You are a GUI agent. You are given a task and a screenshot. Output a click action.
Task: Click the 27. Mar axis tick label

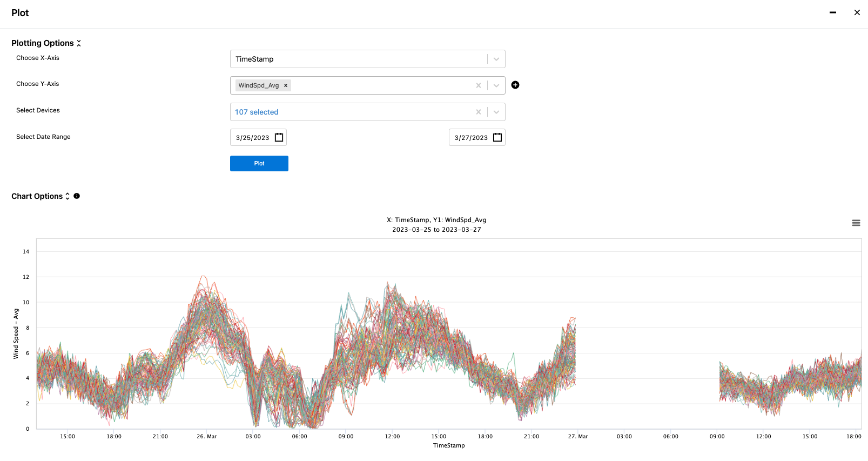click(577, 436)
